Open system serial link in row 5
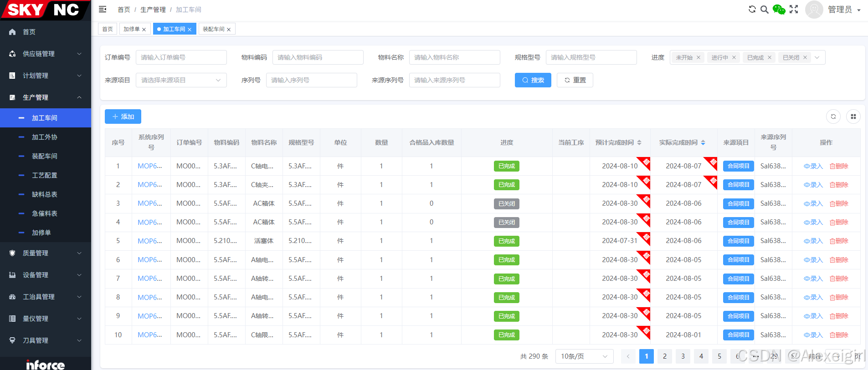This screenshot has height=370, width=868. pyautogui.click(x=150, y=241)
